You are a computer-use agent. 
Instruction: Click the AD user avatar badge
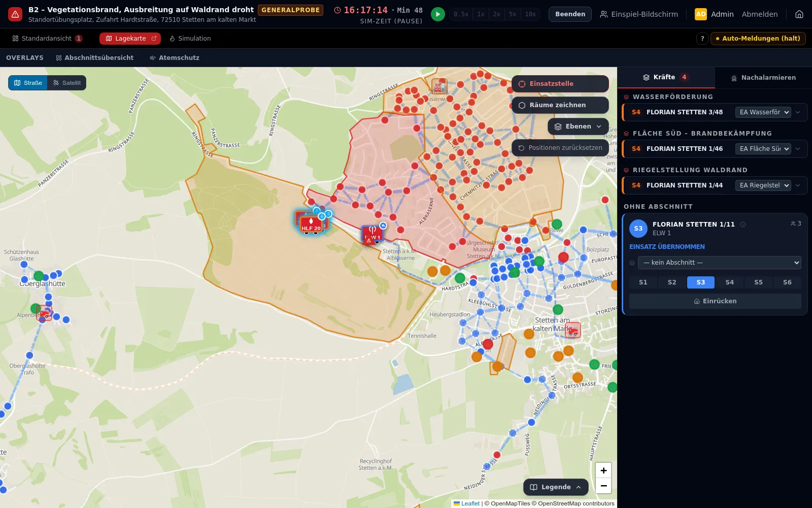[701, 14]
